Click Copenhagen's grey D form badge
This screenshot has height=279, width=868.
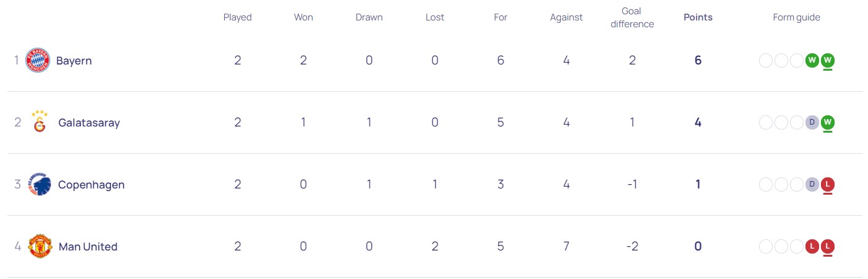click(812, 185)
